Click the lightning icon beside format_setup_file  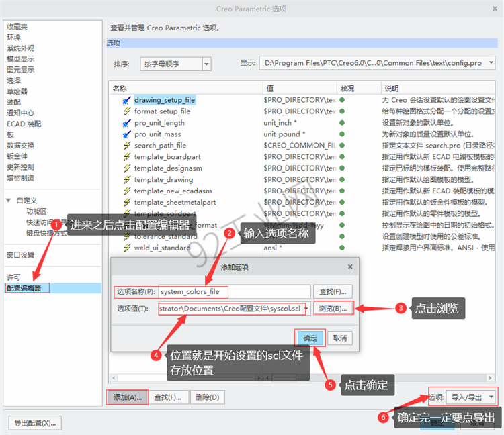pos(126,111)
